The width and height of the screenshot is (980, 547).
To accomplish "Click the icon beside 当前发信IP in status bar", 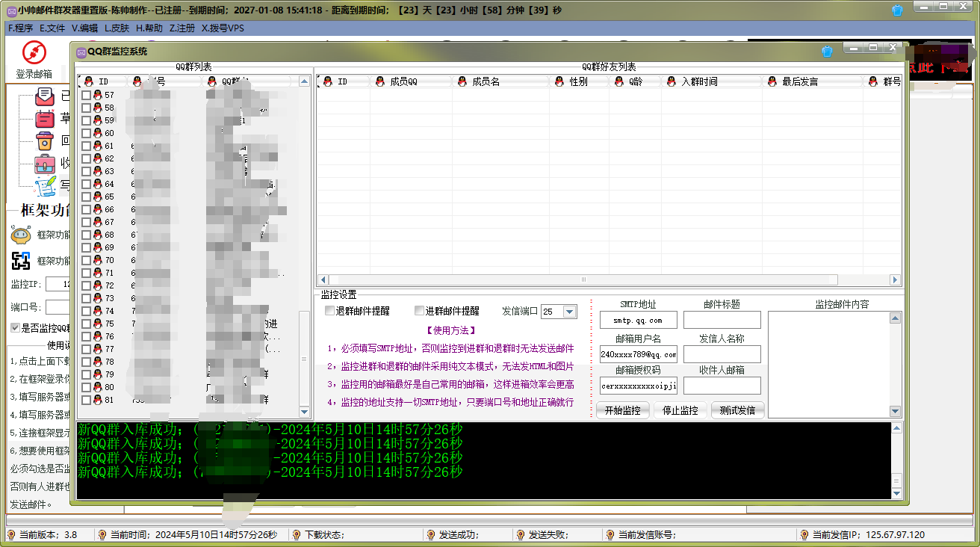I will click(804, 535).
